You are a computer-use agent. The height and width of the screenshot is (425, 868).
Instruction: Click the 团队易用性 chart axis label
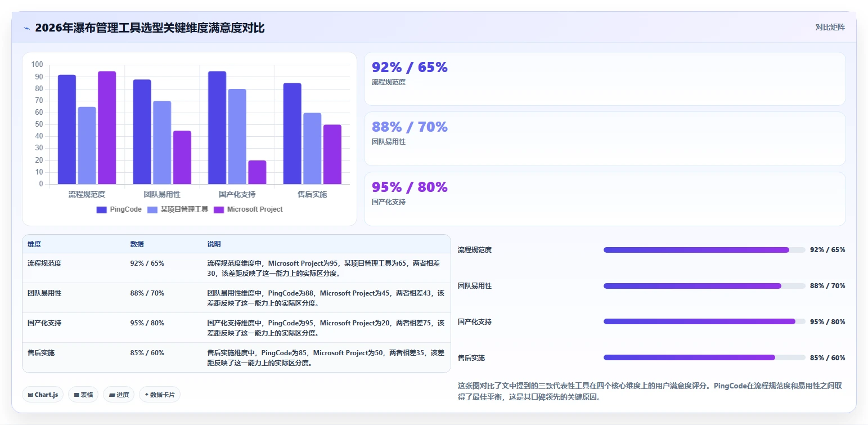(162, 194)
